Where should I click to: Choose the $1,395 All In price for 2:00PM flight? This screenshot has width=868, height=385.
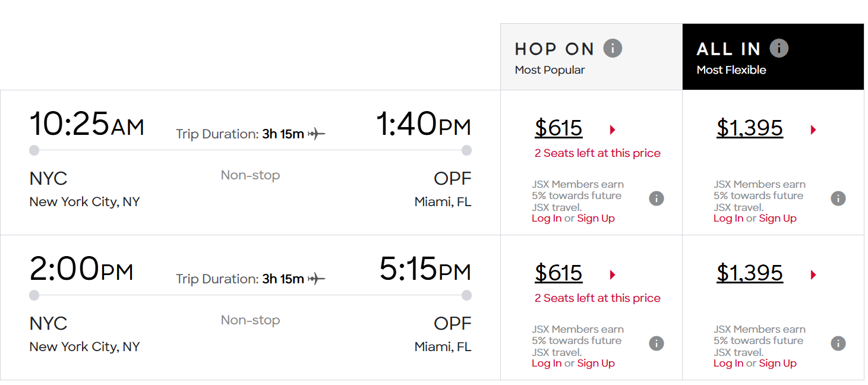pos(750,273)
